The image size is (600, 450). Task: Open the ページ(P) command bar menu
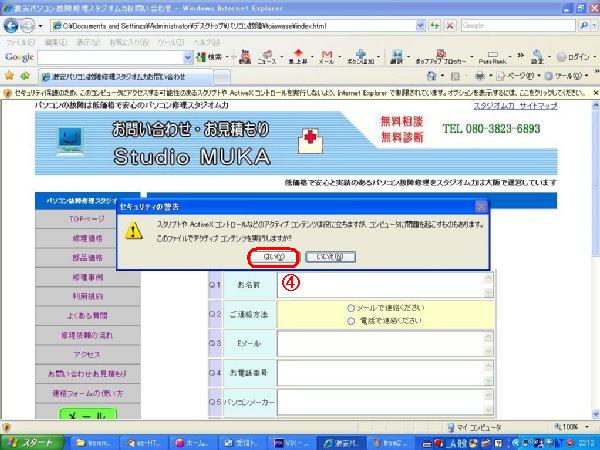pyautogui.click(x=518, y=76)
